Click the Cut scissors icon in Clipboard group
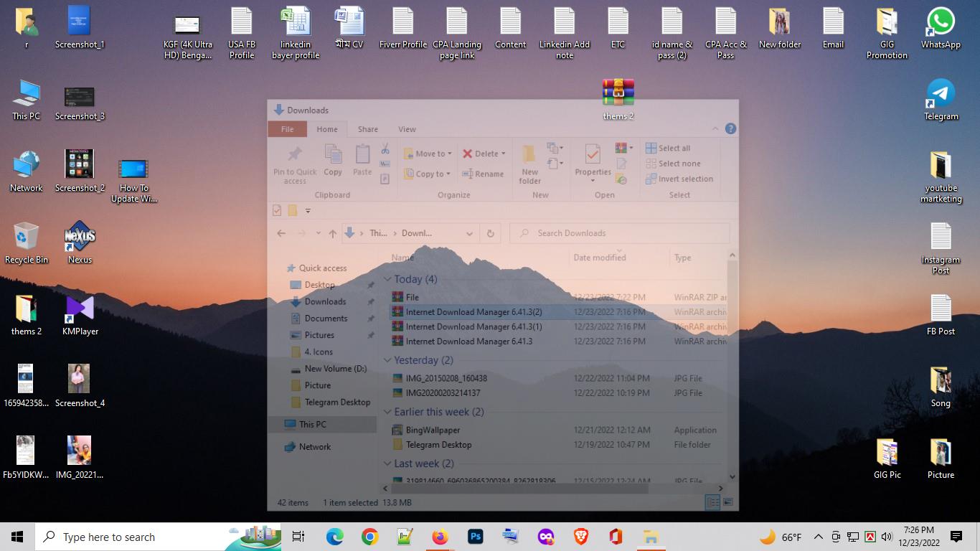This screenshot has width=980, height=551. [x=385, y=149]
